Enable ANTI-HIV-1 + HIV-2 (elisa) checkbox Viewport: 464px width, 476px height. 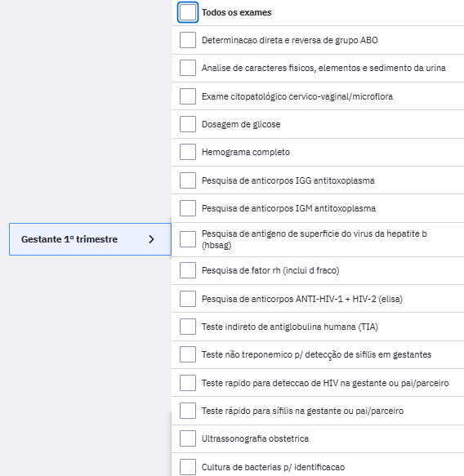click(188, 299)
